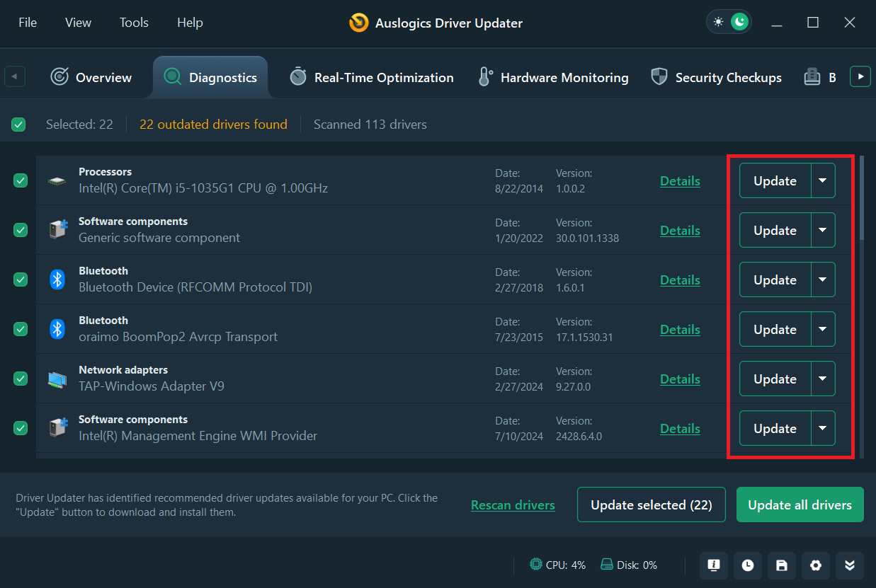Screen dimensions: 876x588
Task: Open the Tools menu
Action: click(134, 23)
